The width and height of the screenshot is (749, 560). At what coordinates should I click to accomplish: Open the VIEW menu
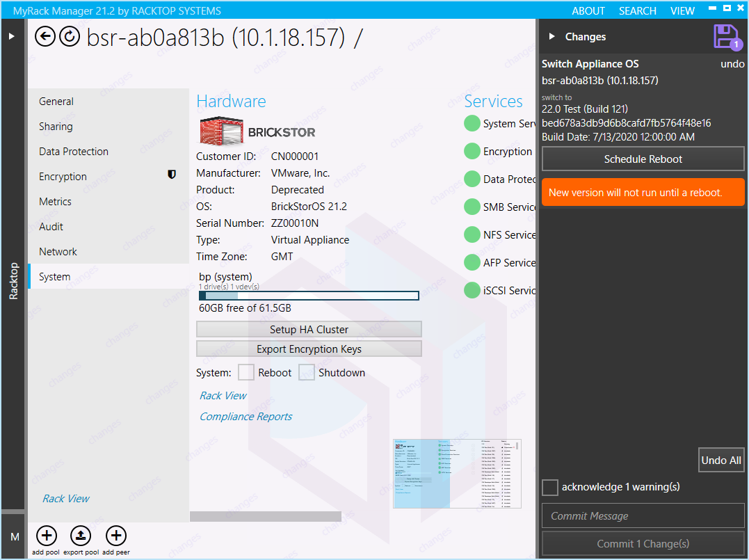coord(682,10)
